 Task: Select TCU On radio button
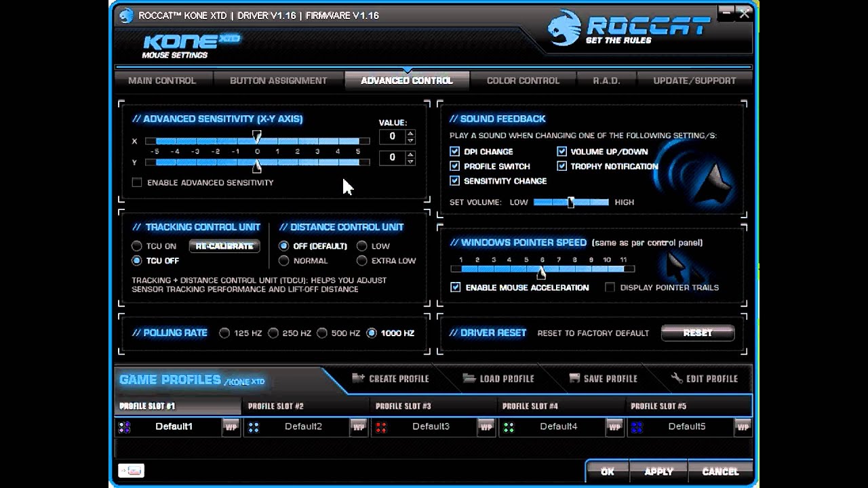click(x=137, y=246)
